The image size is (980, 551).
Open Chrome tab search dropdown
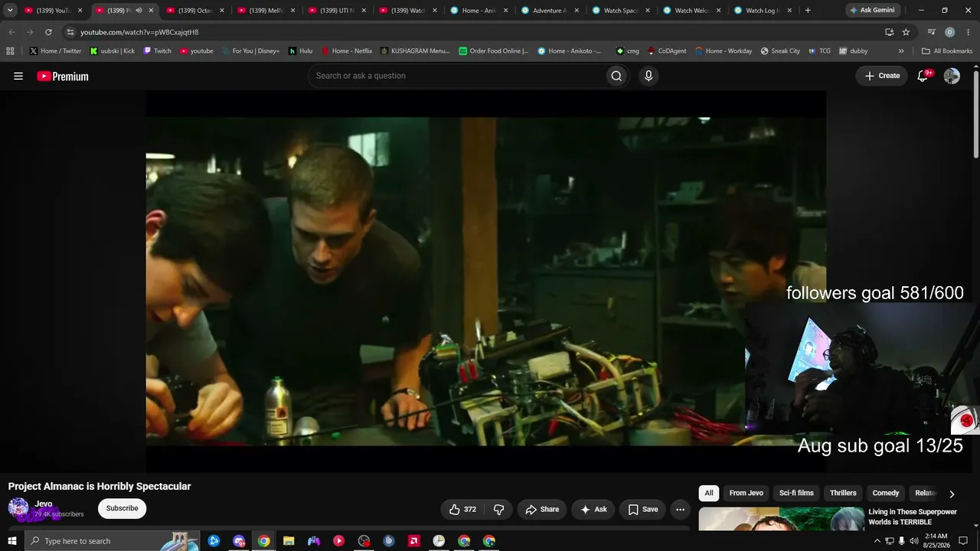click(x=10, y=10)
